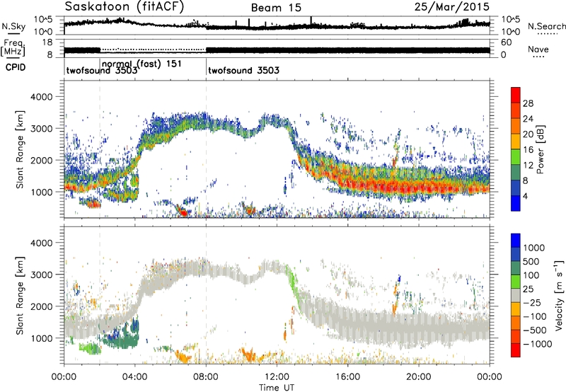Select the CPID row label
The width and height of the screenshot is (566, 392).
click(16, 67)
